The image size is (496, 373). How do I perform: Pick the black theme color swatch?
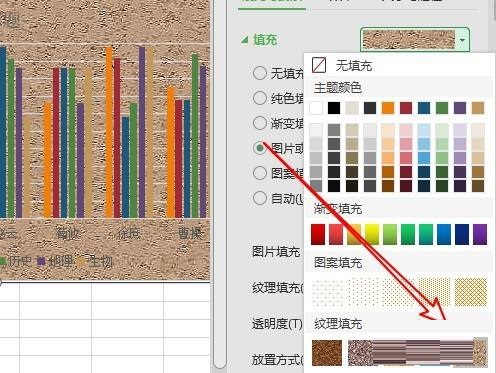(x=334, y=108)
